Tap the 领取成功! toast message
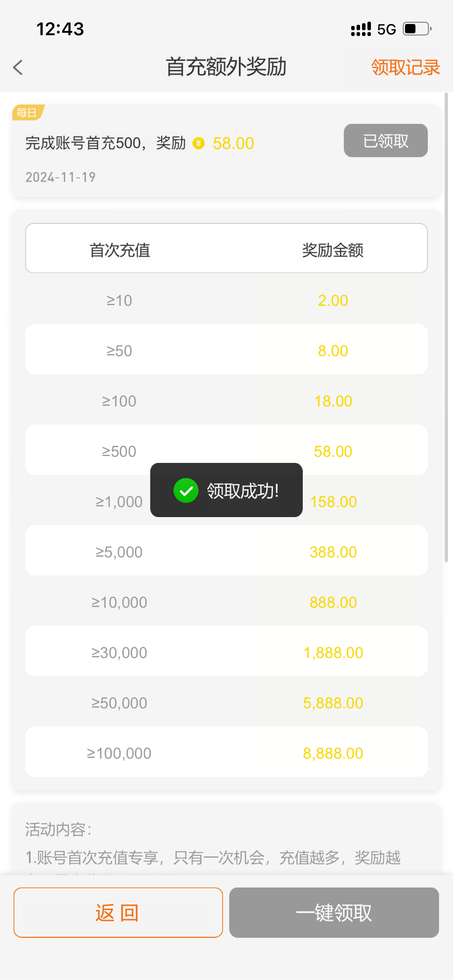The height and width of the screenshot is (980, 453). pyautogui.click(x=243, y=491)
